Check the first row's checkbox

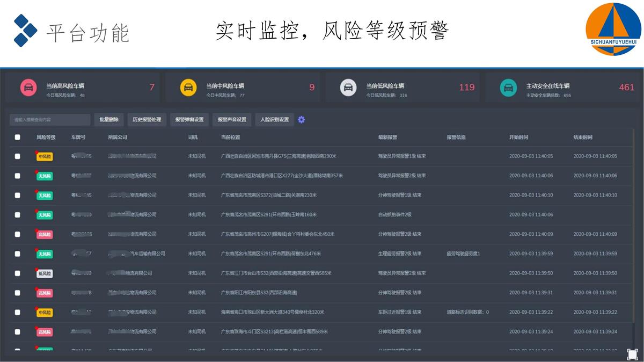pos(18,156)
